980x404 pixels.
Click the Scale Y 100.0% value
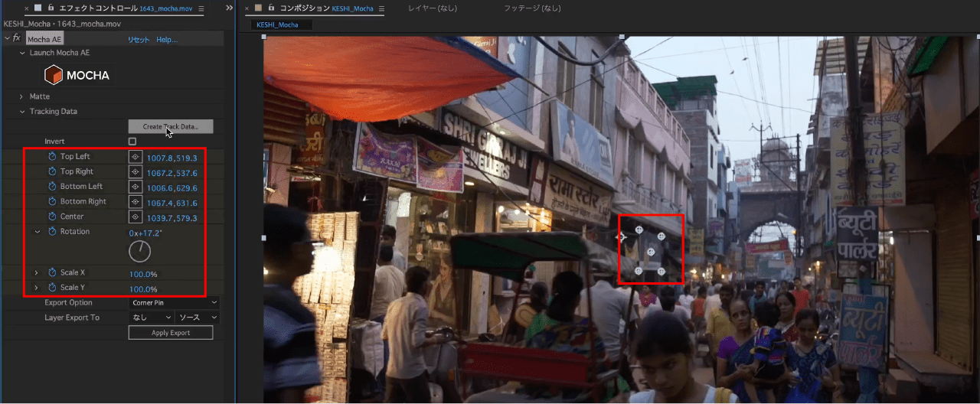coord(143,289)
